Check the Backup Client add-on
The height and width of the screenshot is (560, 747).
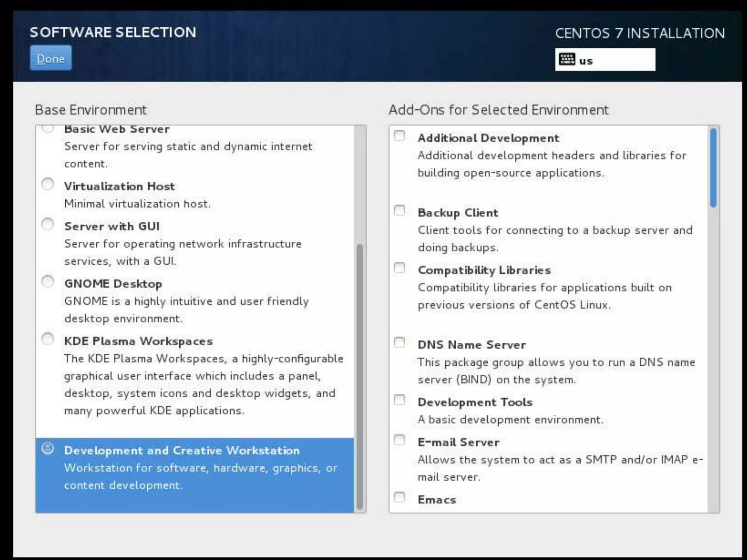400,210
